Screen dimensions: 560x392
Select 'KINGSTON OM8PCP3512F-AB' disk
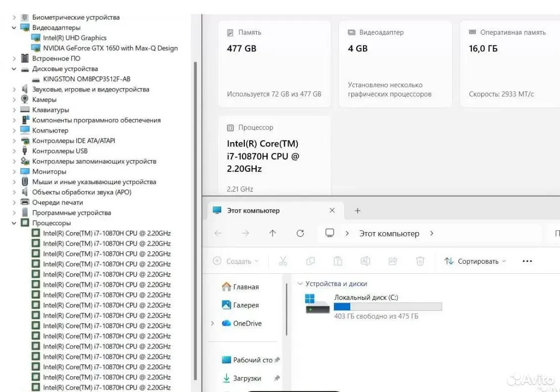pyautogui.click(x=87, y=79)
